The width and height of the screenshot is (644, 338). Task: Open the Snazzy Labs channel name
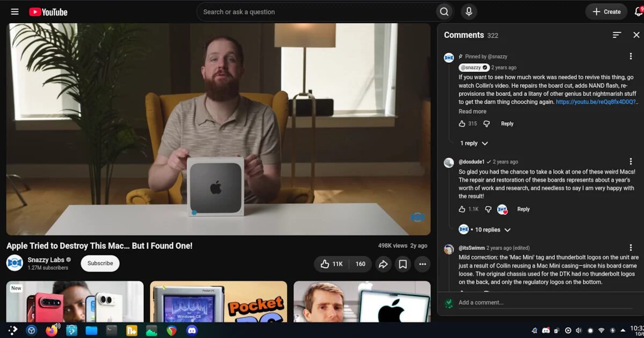46,260
